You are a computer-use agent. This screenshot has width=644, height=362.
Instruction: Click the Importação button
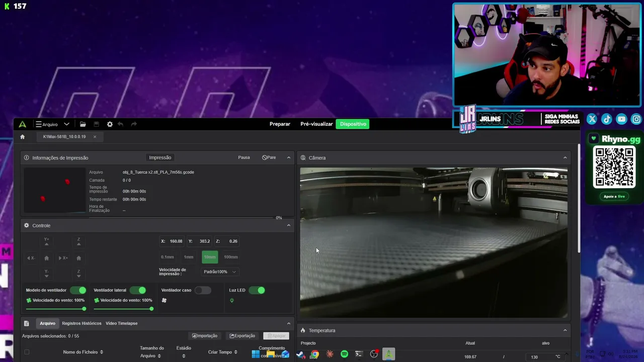point(205,336)
